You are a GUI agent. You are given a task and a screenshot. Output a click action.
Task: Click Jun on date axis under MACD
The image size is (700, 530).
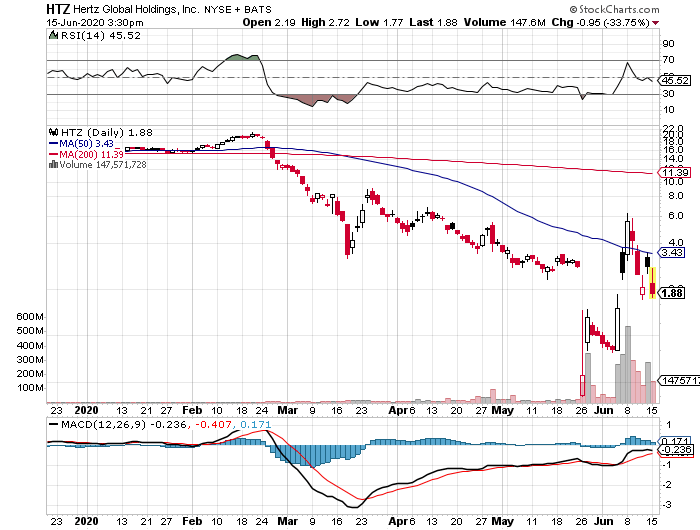tap(604, 521)
